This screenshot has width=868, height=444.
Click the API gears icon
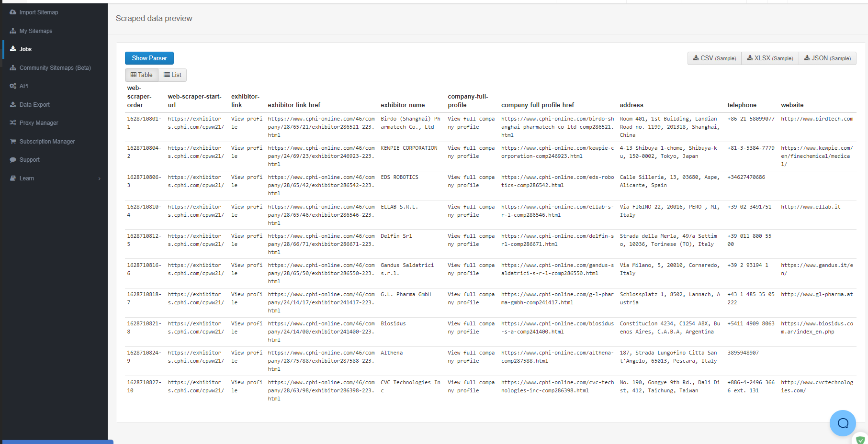pyautogui.click(x=13, y=86)
